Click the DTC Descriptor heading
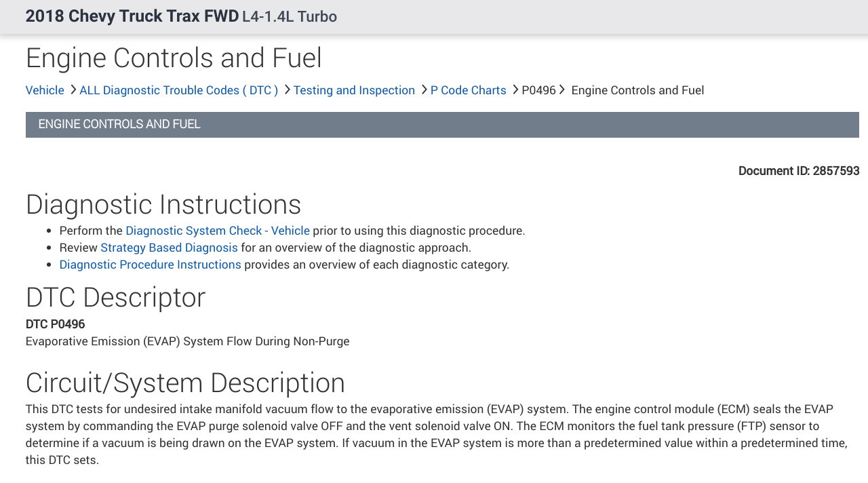Screen dimensions: 868x483 [x=115, y=297]
